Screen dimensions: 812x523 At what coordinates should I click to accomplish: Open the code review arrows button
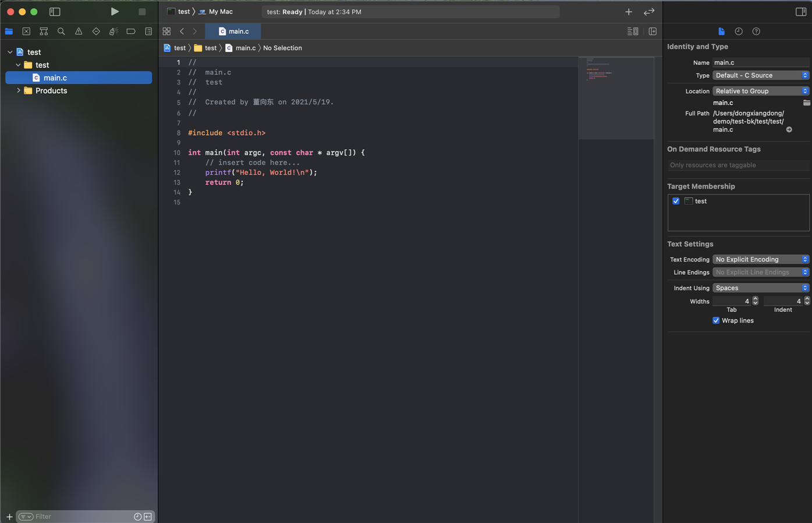pyautogui.click(x=649, y=12)
